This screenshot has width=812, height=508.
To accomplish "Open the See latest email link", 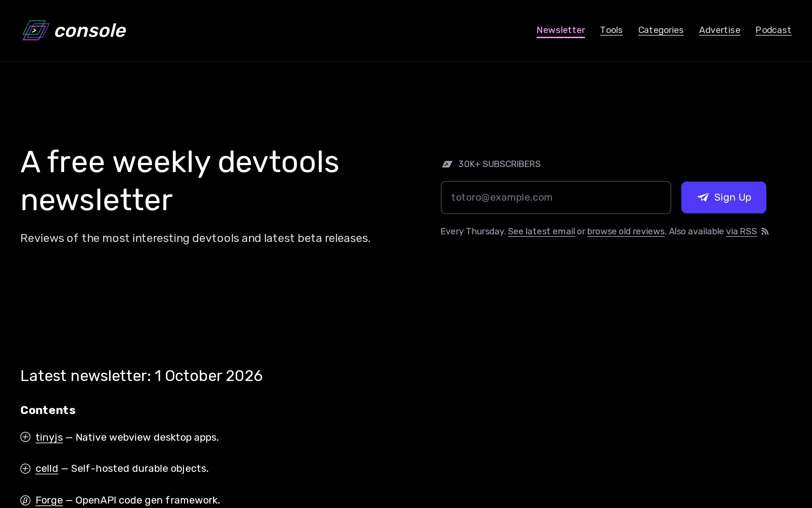I will pyautogui.click(x=541, y=231).
